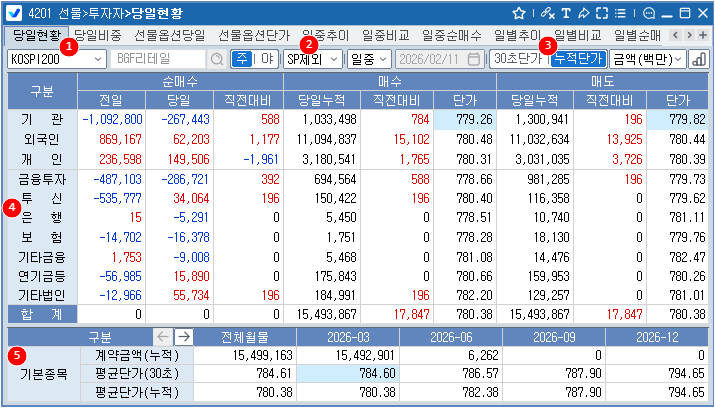
Task: Open the bar chart icon button
Action: pos(698,59)
